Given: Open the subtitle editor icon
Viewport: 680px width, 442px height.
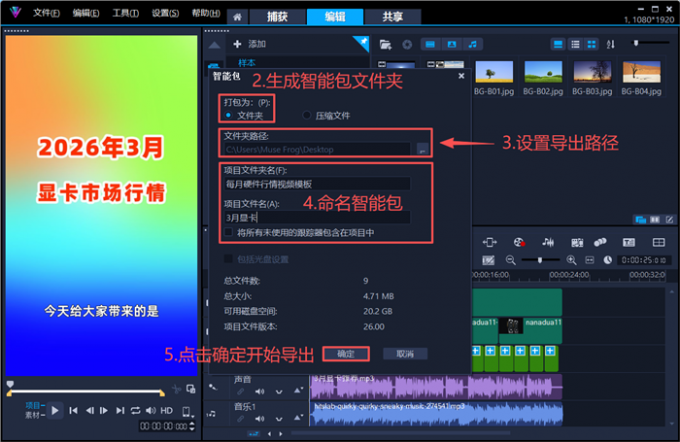Looking at the screenshot, I should tap(629, 242).
